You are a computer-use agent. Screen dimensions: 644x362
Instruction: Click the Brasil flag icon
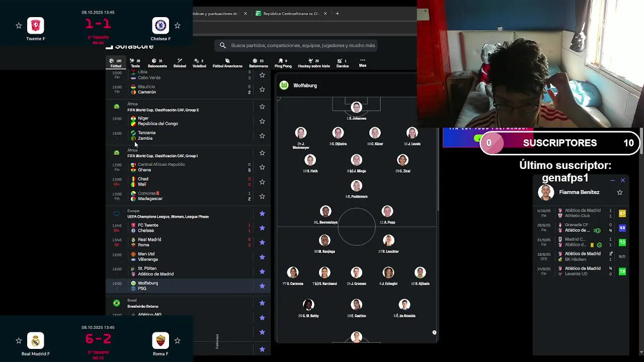click(116, 303)
